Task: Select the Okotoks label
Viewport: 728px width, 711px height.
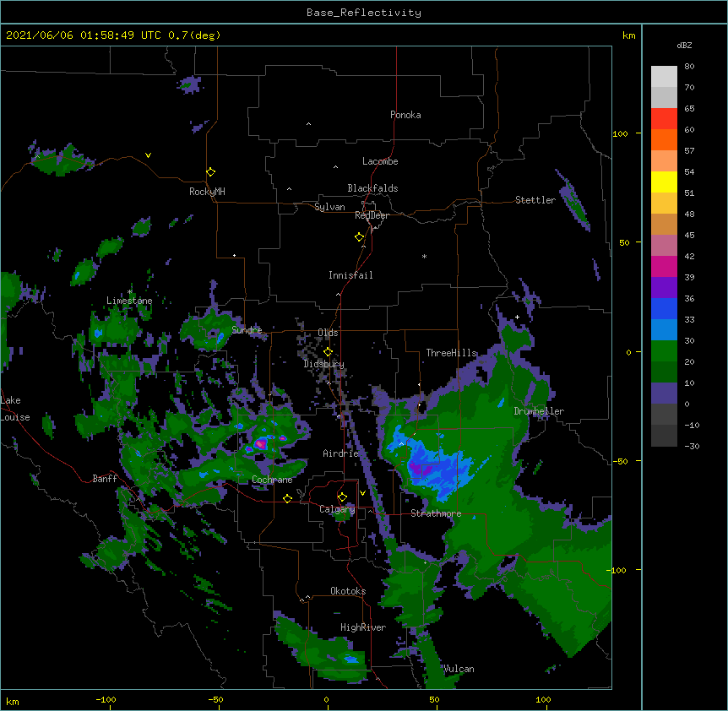Action: (348, 591)
